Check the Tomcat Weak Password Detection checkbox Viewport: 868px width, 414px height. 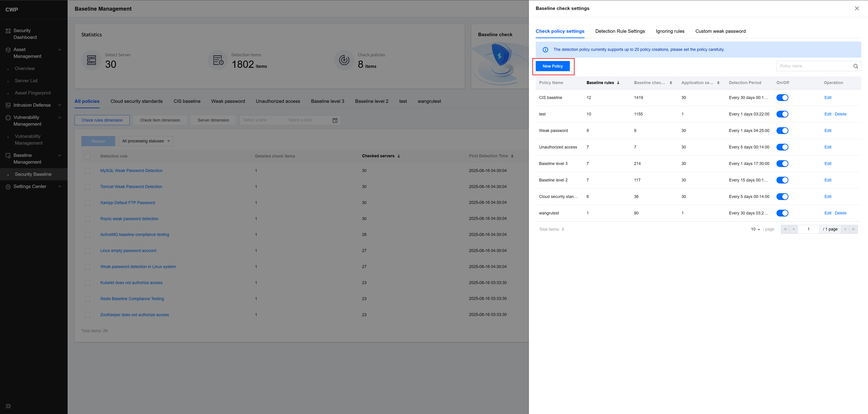click(x=88, y=187)
